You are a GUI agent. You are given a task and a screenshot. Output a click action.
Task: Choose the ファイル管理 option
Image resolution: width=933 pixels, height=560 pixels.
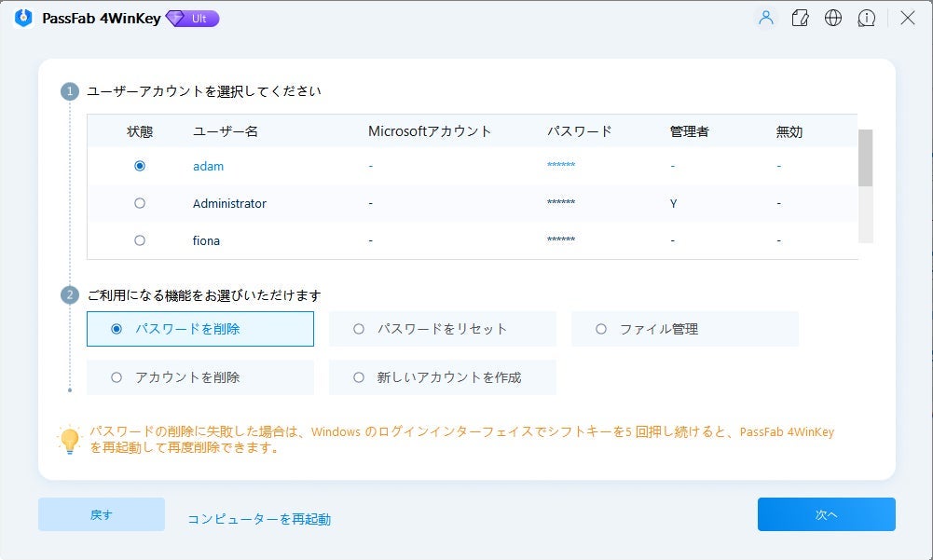[x=601, y=329]
